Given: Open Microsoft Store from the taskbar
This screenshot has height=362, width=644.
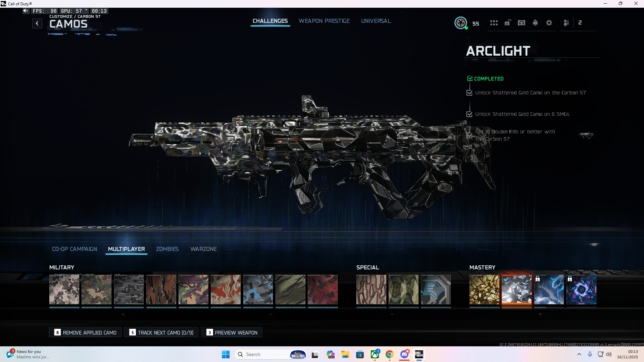Looking at the screenshot, I should click(360, 354).
